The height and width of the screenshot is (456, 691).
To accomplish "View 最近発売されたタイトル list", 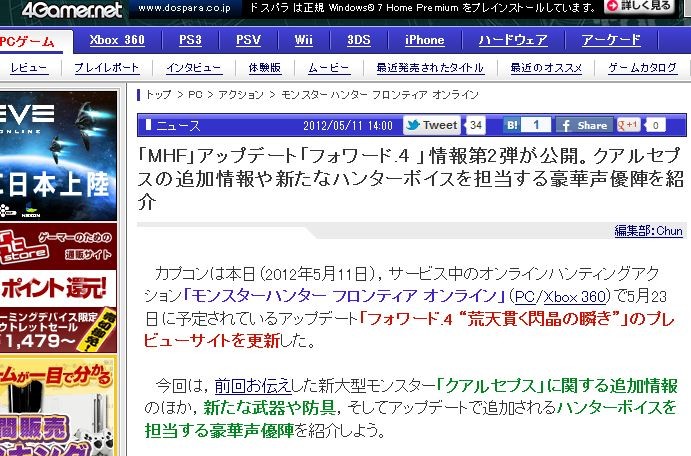I will point(430,68).
